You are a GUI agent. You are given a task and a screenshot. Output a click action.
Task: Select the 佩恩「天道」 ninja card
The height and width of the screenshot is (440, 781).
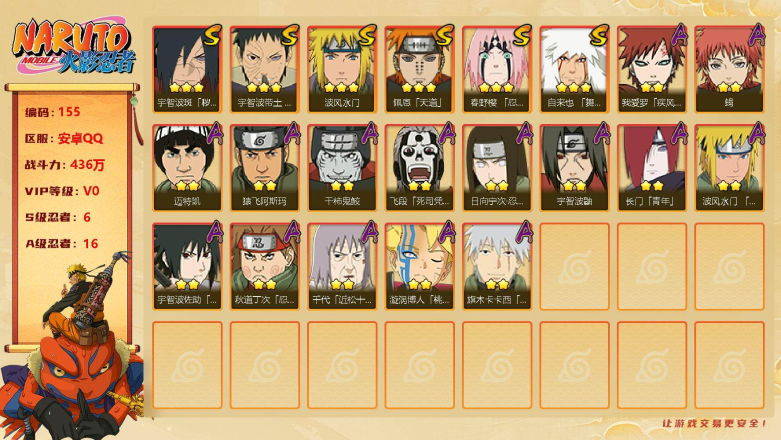pyautogui.click(x=419, y=69)
